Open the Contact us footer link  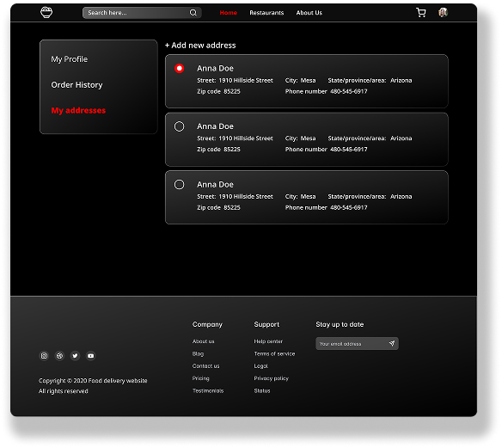coord(205,366)
